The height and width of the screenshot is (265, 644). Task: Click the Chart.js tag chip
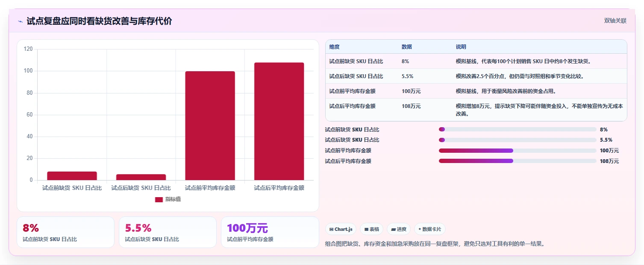[x=341, y=229]
